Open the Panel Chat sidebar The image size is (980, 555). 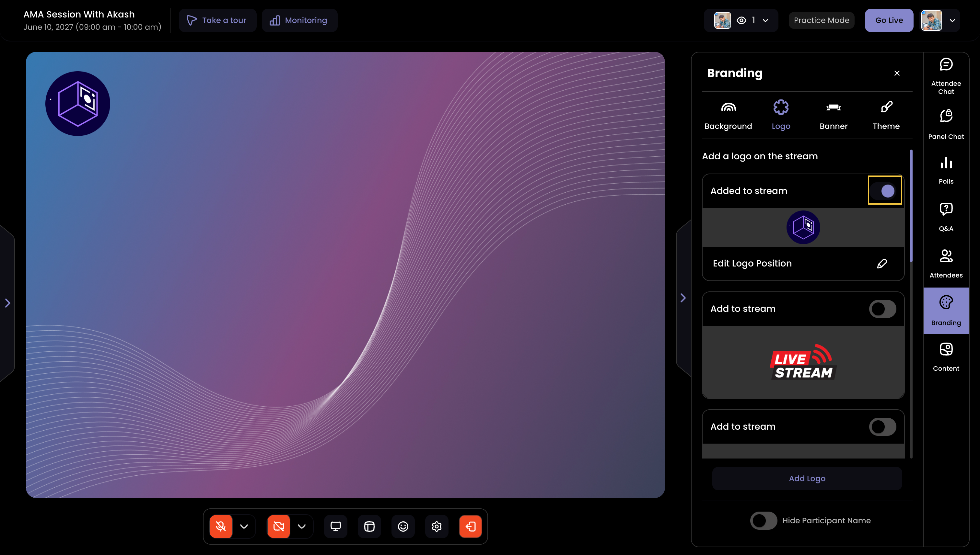946,125
